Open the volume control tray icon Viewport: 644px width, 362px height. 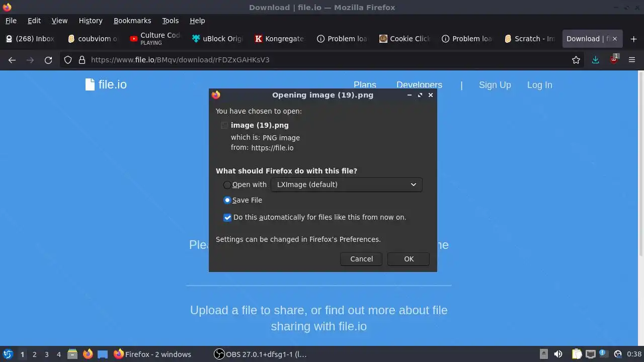point(558,354)
